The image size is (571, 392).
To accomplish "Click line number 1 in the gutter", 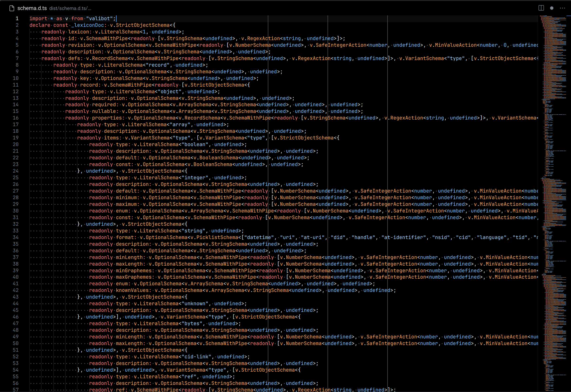I will (17, 18).
